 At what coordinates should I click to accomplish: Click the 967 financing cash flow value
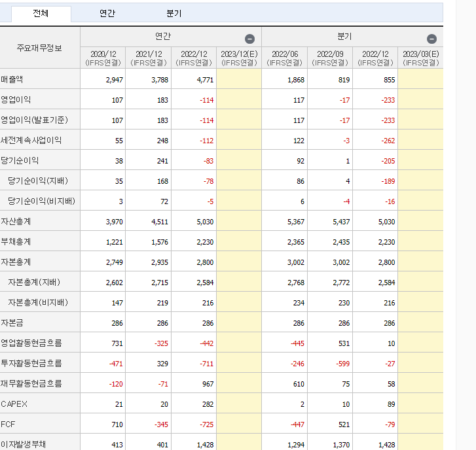tap(208, 385)
